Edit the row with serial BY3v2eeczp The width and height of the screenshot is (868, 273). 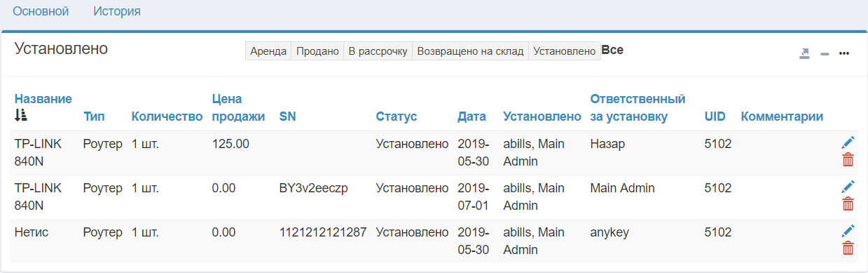tap(848, 187)
